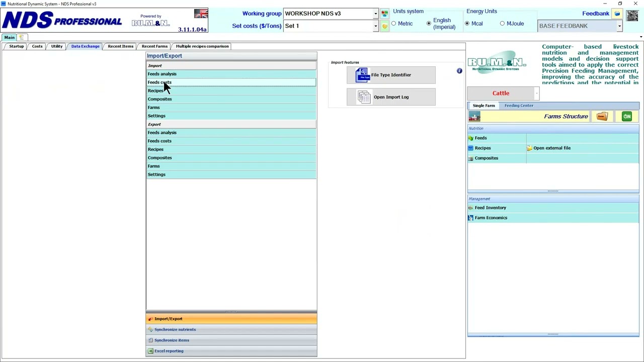Select Composites under Import
Screen dimensions: 644x362
coord(231,99)
